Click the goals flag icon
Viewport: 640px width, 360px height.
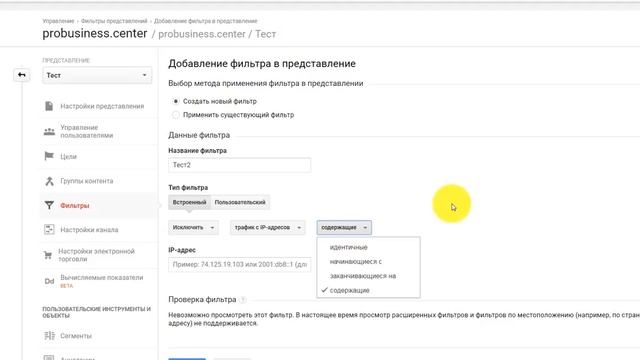[x=49, y=156]
